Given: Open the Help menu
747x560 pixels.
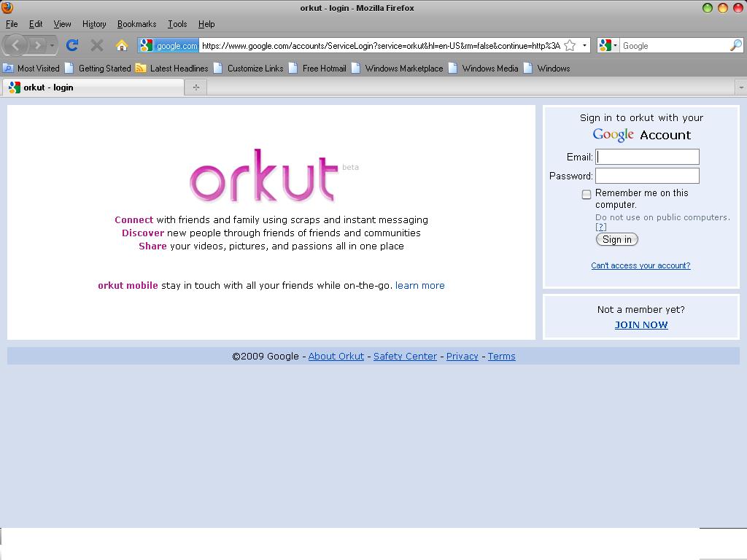Looking at the screenshot, I should click(x=206, y=24).
